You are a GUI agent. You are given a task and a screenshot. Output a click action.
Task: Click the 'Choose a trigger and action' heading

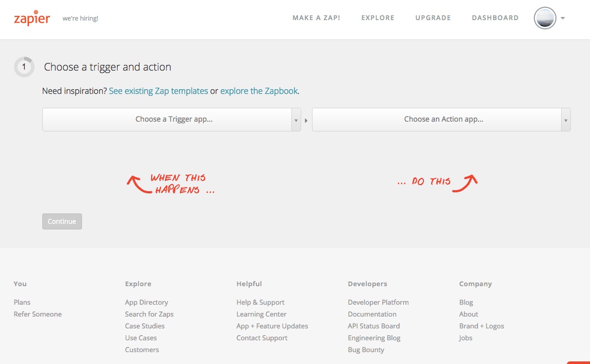pos(108,67)
